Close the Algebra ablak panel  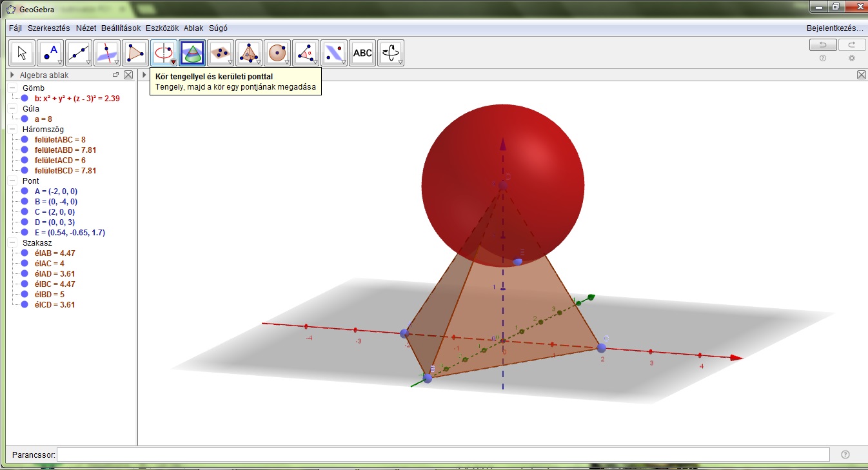click(128, 75)
